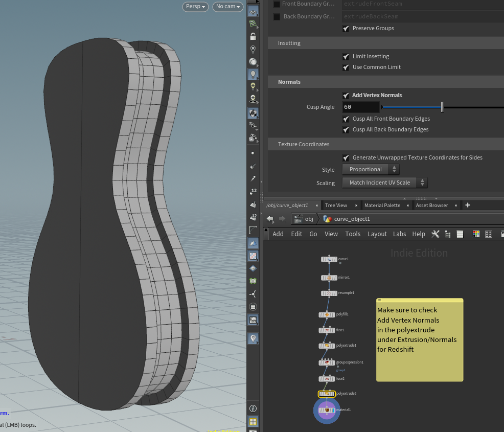Toggle the normal lighting bulb icon
This screenshot has width=504, height=432.
click(253, 75)
